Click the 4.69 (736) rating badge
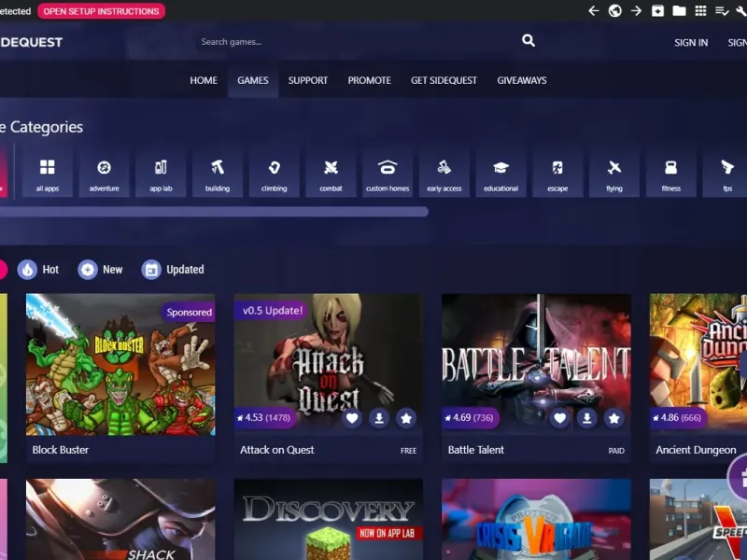This screenshot has height=560, width=747. pyautogui.click(x=471, y=417)
